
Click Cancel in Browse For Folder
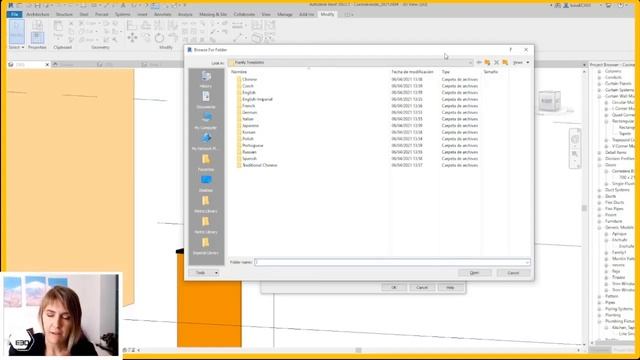[513, 273]
